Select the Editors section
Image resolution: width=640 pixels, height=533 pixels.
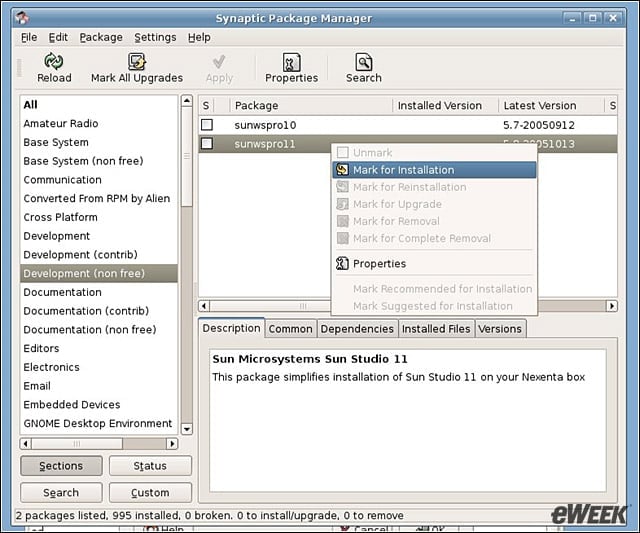click(99, 349)
